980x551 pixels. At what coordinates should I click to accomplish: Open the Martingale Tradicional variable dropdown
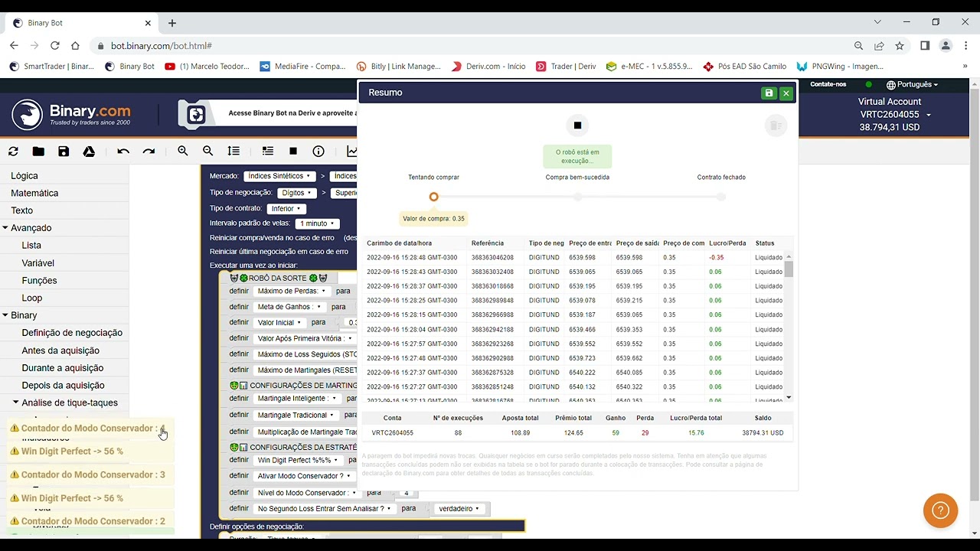[x=296, y=415]
